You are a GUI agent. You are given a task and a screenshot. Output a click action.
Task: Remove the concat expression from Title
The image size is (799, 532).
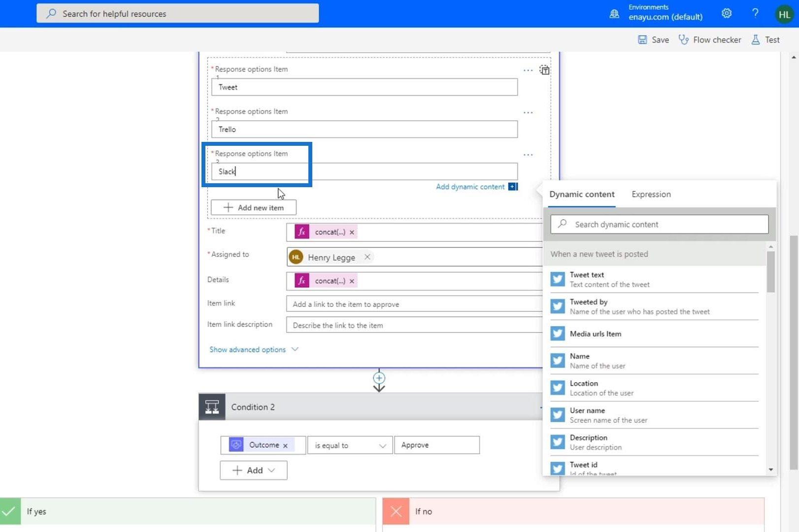click(352, 232)
